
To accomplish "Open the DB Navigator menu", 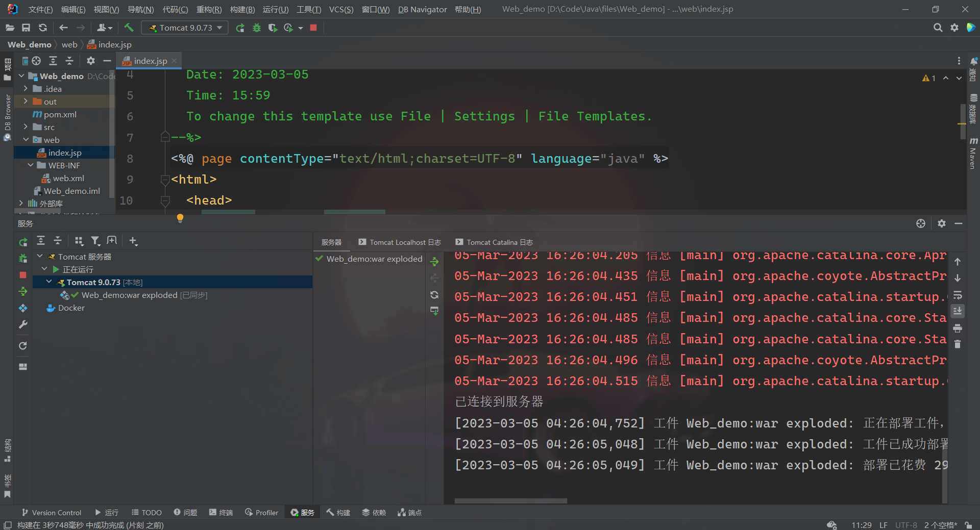I will 422,9.
